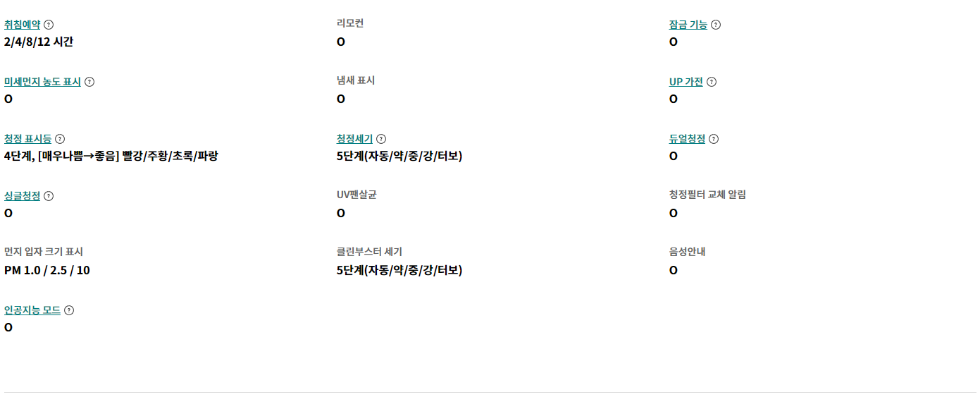
Task: Open the 인공지능 모드 question mark icon
Action: tap(69, 310)
